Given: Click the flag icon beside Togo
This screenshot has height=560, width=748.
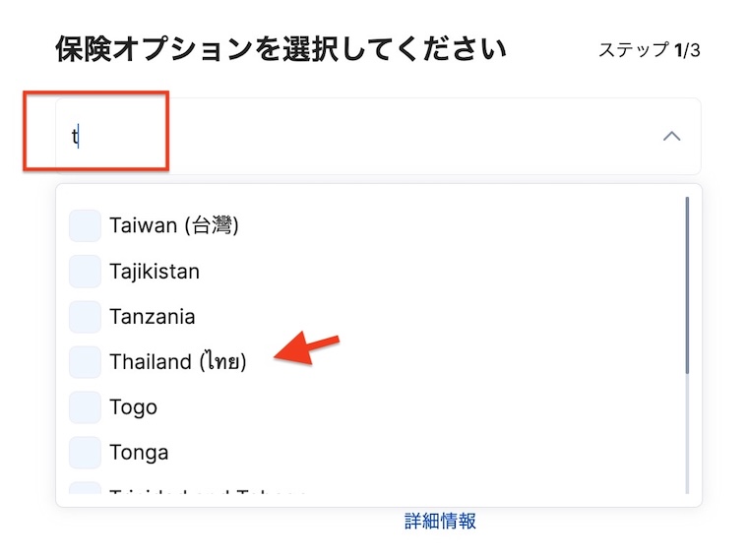Looking at the screenshot, I should pos(85,406).
